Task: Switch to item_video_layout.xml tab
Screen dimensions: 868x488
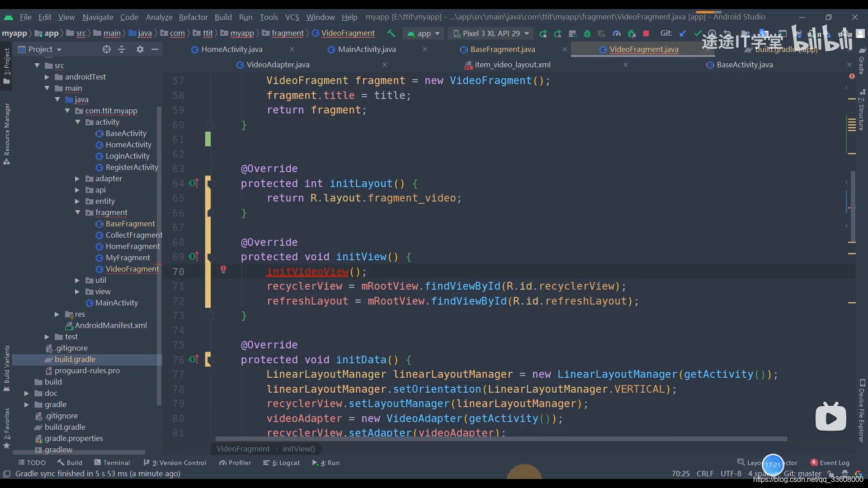Action: click(512, 65)
